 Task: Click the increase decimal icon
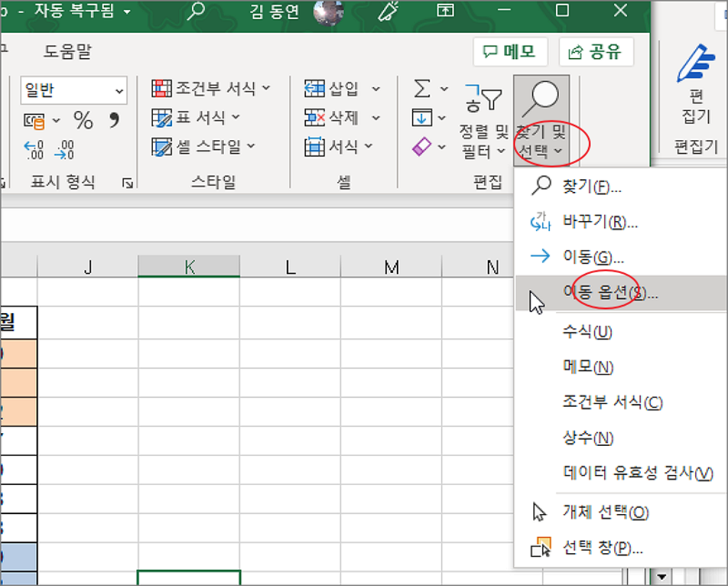(34, 150)
